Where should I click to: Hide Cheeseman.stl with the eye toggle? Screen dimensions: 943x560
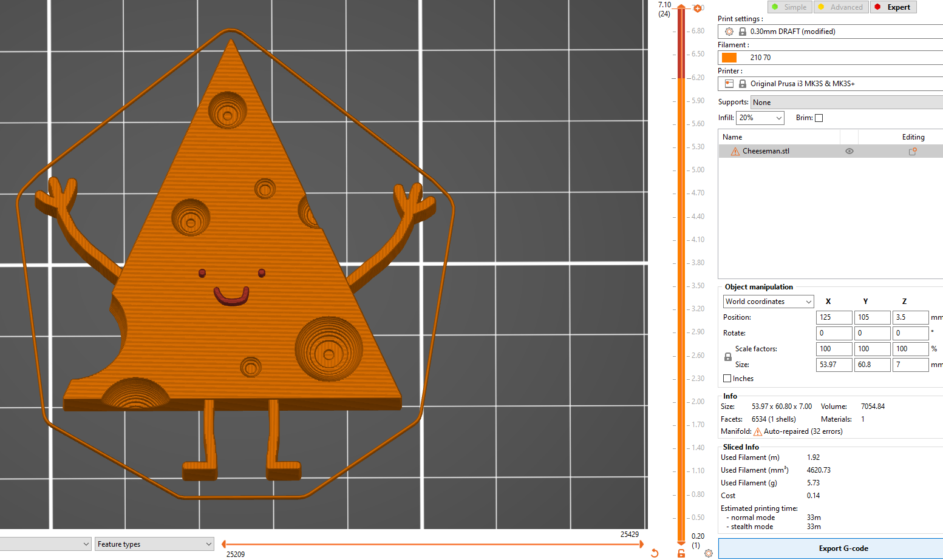coord(849,150)
